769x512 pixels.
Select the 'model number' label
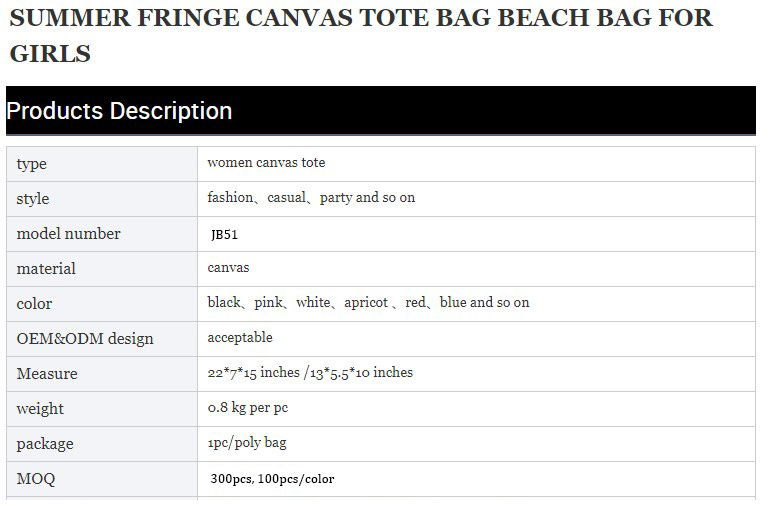[68, 233]
